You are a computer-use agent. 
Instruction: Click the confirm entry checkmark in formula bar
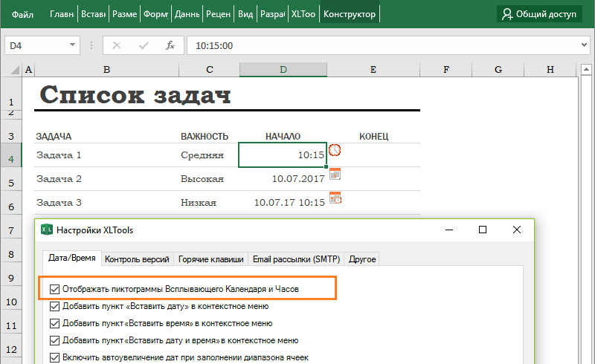pos(144,45)
